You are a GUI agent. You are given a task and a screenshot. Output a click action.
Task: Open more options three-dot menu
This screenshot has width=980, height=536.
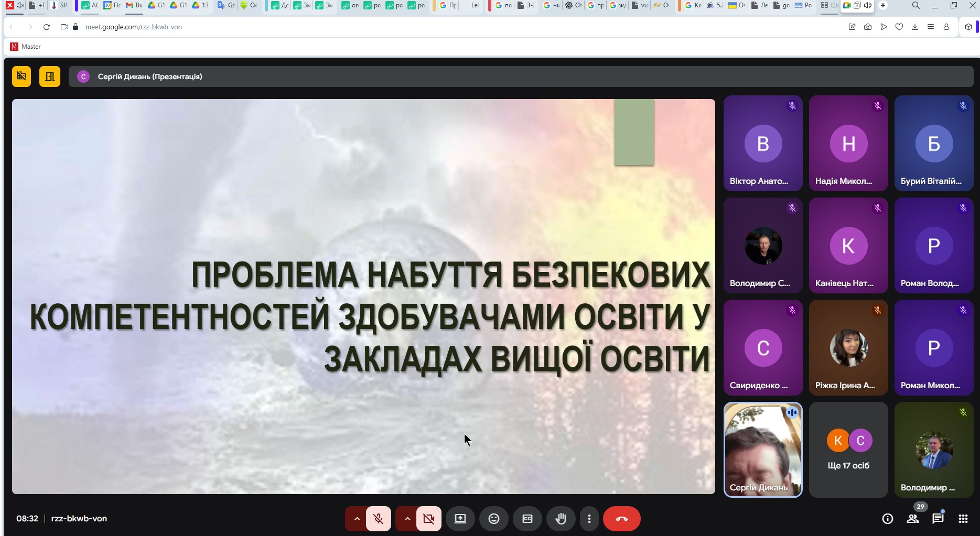tap(589, 519)
